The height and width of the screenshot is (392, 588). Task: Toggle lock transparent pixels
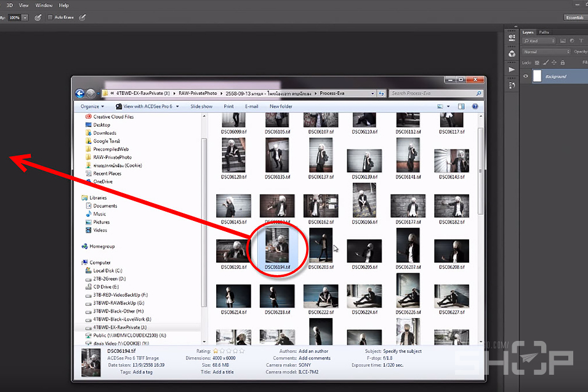point(537,63)
